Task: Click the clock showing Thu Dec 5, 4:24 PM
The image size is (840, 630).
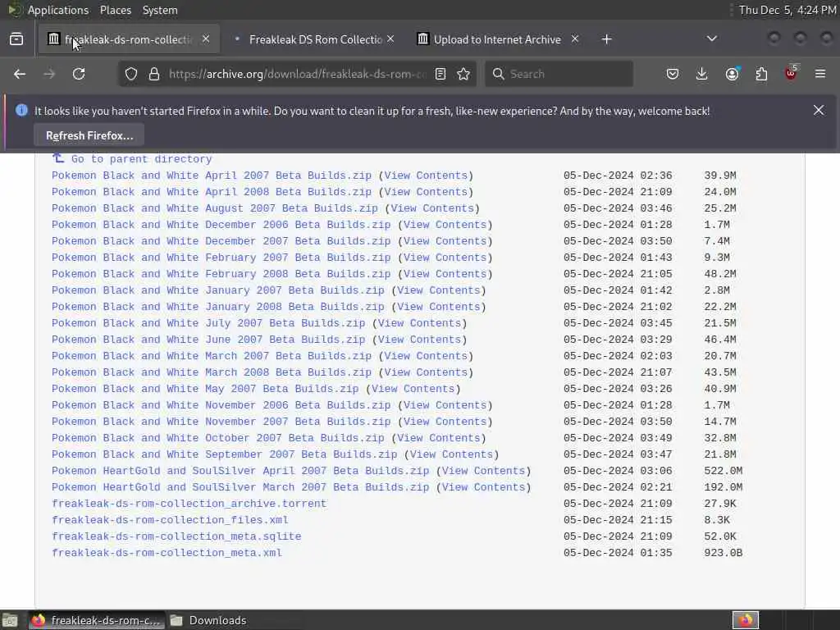Action: pyautogui.click(x=787, y=10)
